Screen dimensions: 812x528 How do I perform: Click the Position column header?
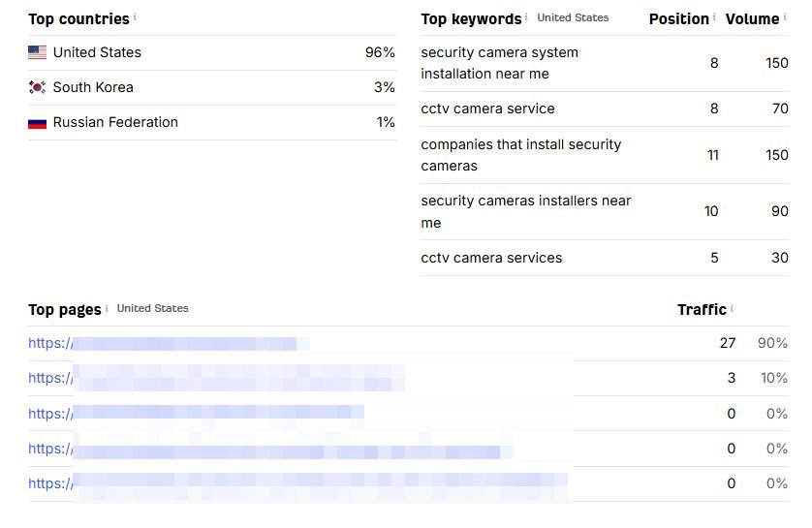click(679, 19)
